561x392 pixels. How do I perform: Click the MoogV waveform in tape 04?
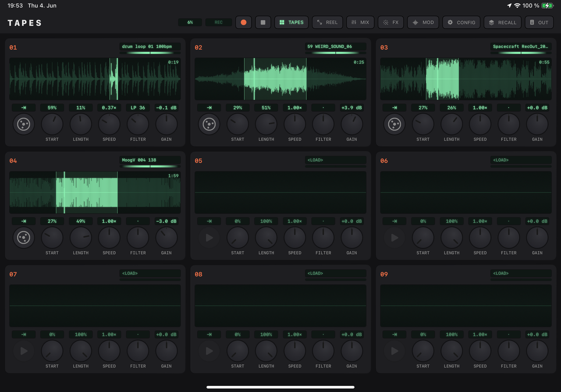tap(95, 192)
